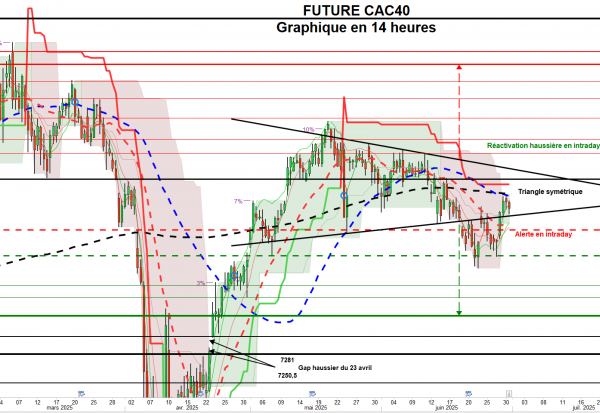Click the 19 date tick on the time axis
The height and width of the screenshot is (413, 600).
[x=318, y=402]
